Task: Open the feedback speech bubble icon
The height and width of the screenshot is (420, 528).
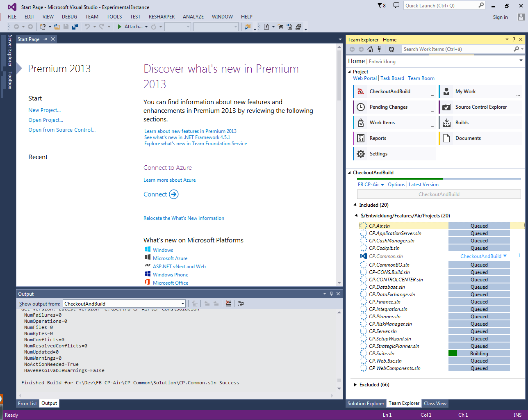Action: pos(396,5)
